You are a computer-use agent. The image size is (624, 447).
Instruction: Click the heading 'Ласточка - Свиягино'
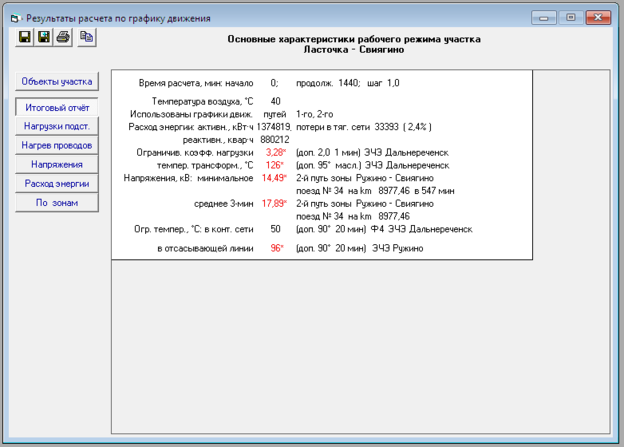point(354,49)
